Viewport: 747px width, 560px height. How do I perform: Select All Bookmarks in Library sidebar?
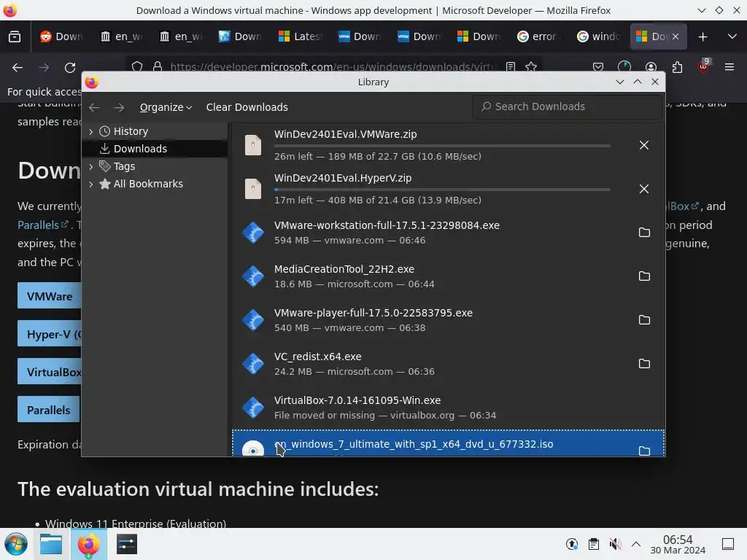point(155,184)
